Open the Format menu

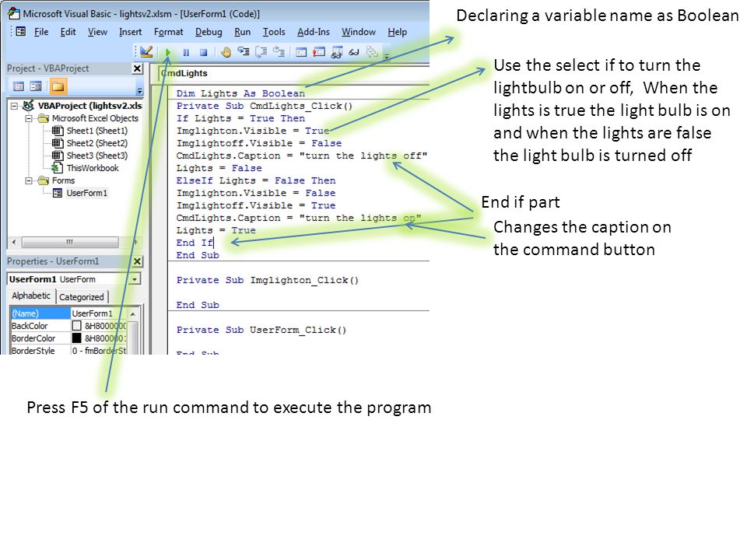(x=168, y=32)
